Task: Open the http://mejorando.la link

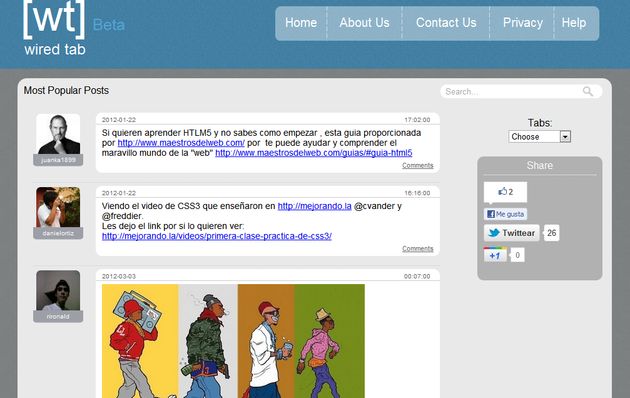Action: coord(315,206)
